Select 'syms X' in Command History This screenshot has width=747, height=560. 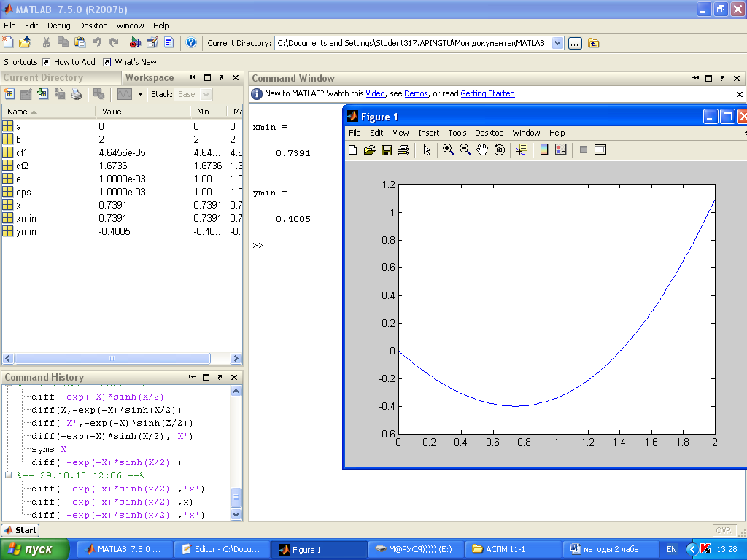point(49,449)
